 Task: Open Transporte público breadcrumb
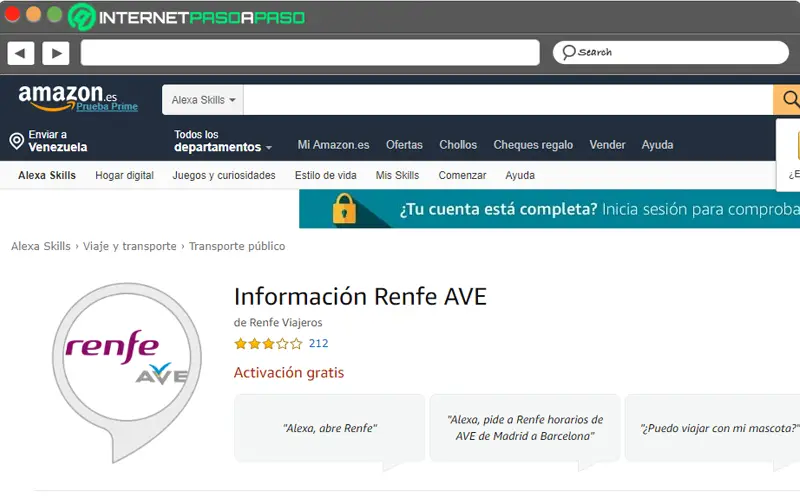click(x=237, y=246)
